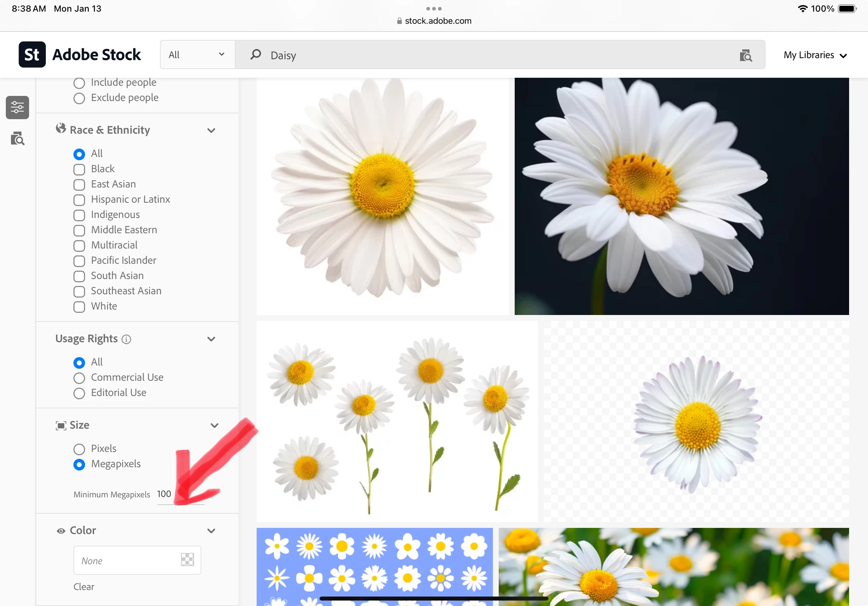Select the Commercial Use radio button

[x=79, y=378]
